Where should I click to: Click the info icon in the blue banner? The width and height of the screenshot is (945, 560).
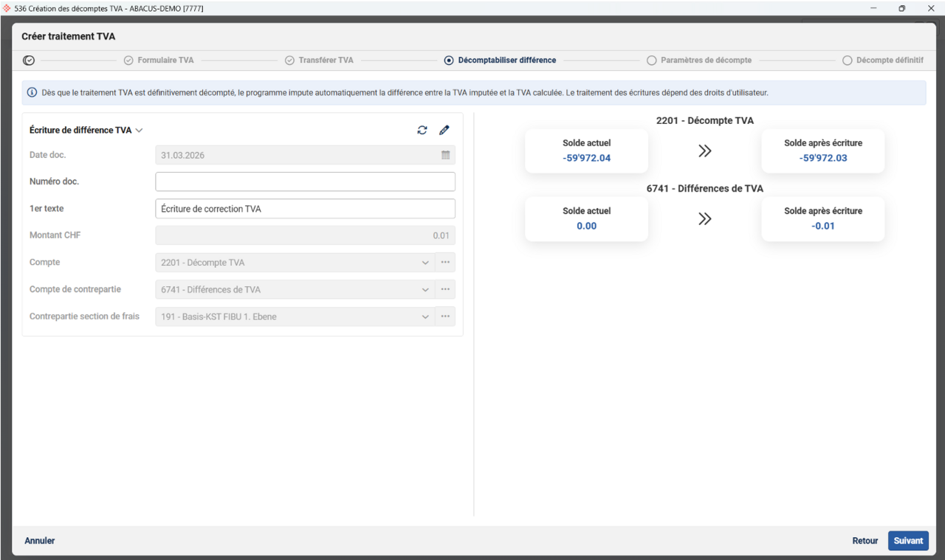(32, 93)
